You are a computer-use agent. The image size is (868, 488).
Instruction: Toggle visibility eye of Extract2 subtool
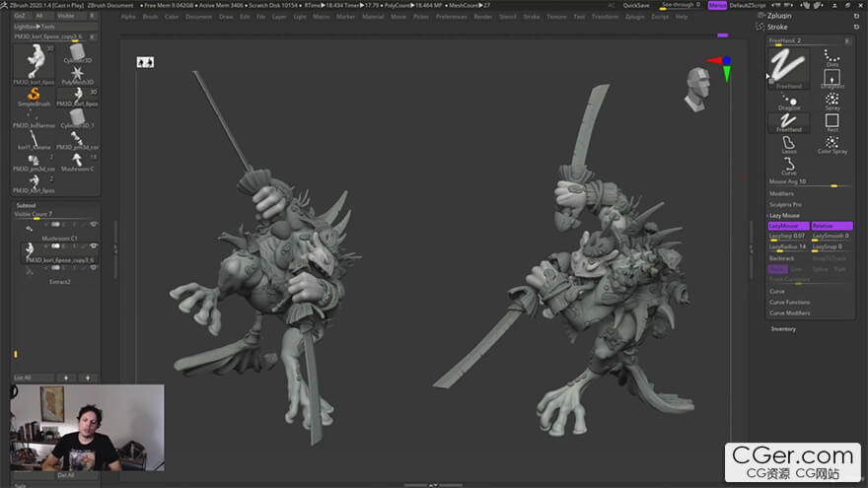click(94, 267)
